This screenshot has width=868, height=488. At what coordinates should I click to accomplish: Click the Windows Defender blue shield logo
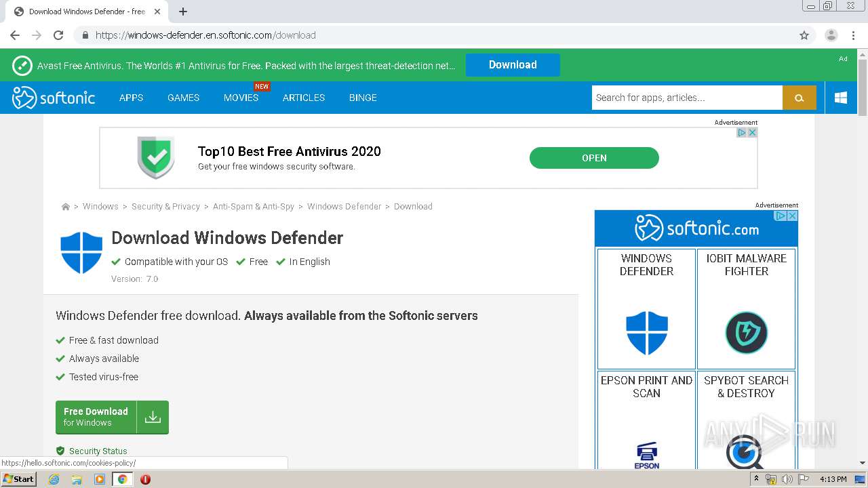81,252
